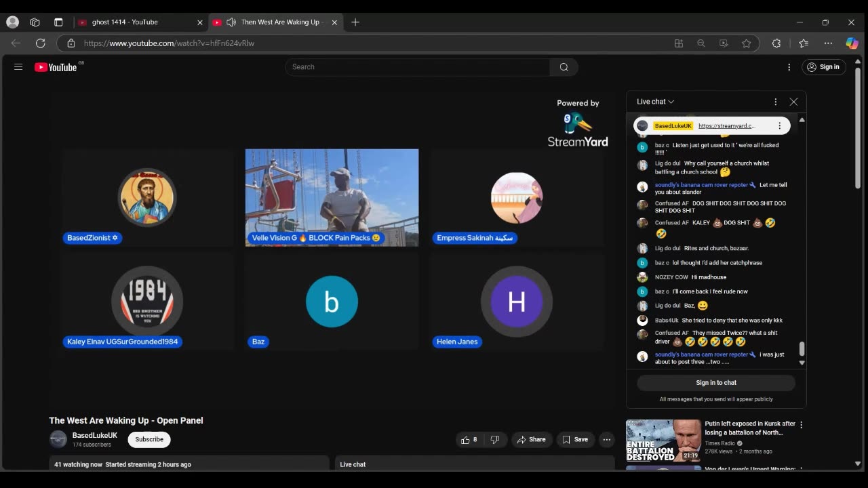The height and width of the screenshot is (488, 868).
Task: Open the favorites list icon
Action: 804,43
